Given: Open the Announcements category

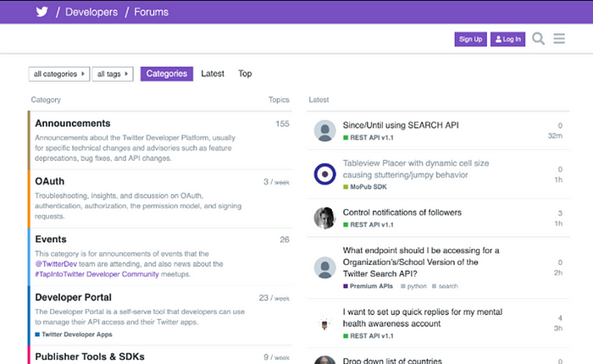Looking at the screenshot, I should 73,124.
